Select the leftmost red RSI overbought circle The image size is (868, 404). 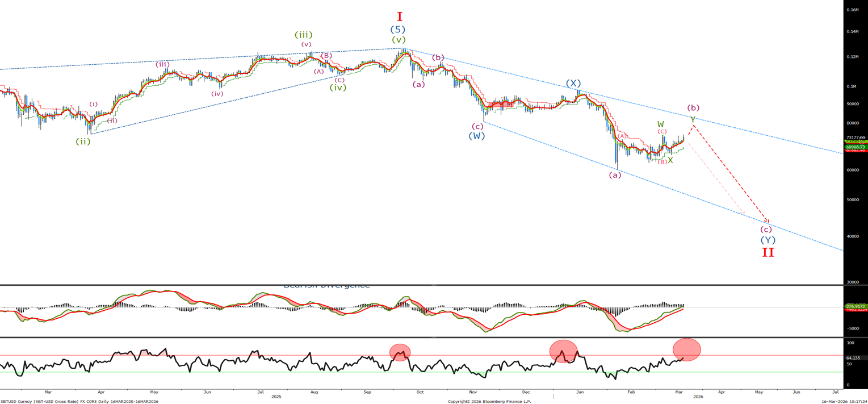pyautogui.click(x=400, y=352)
